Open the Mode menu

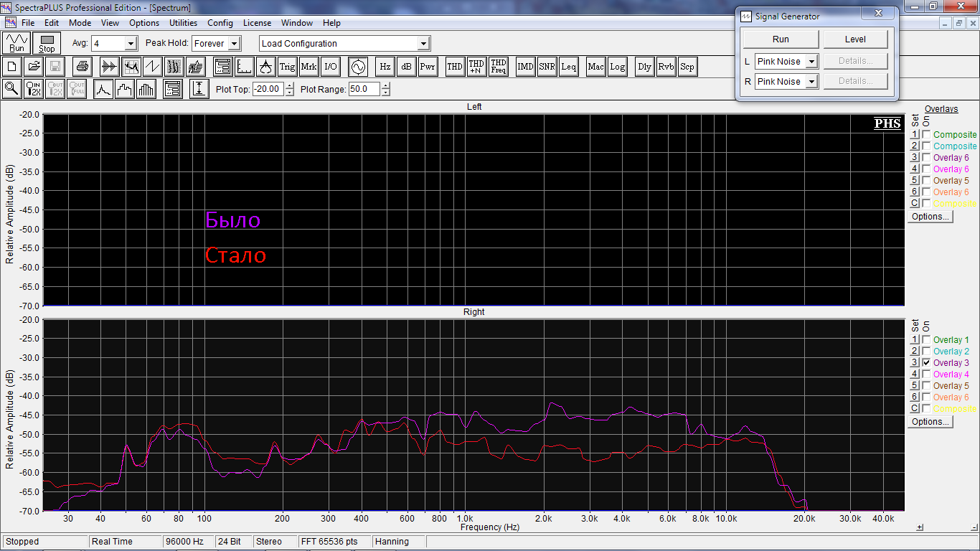[80, 23]
